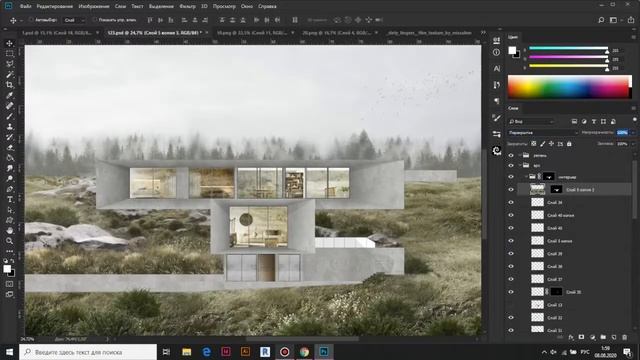Open the layer filter type dropdown
The height and width of the screenshot is (360, 640).
(531, 122)
